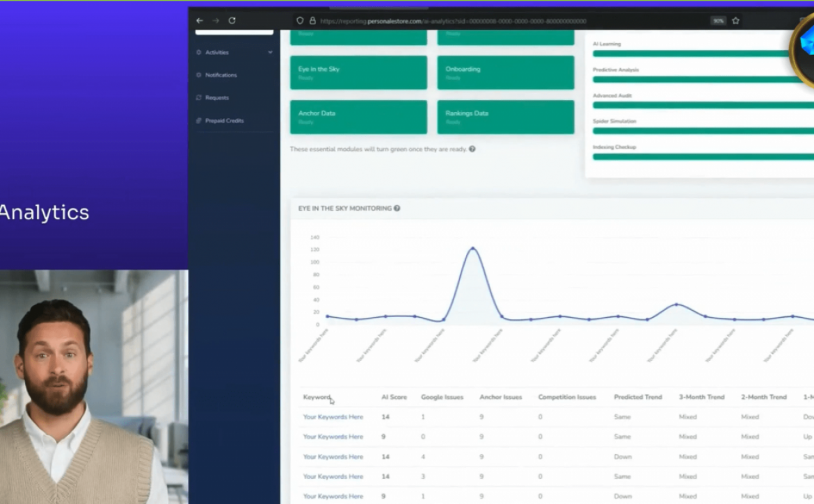The height and width of the screenshot is (504, 814).
Task: Click the Advanced Audit progress bar
Action: [x=703, y=105]
